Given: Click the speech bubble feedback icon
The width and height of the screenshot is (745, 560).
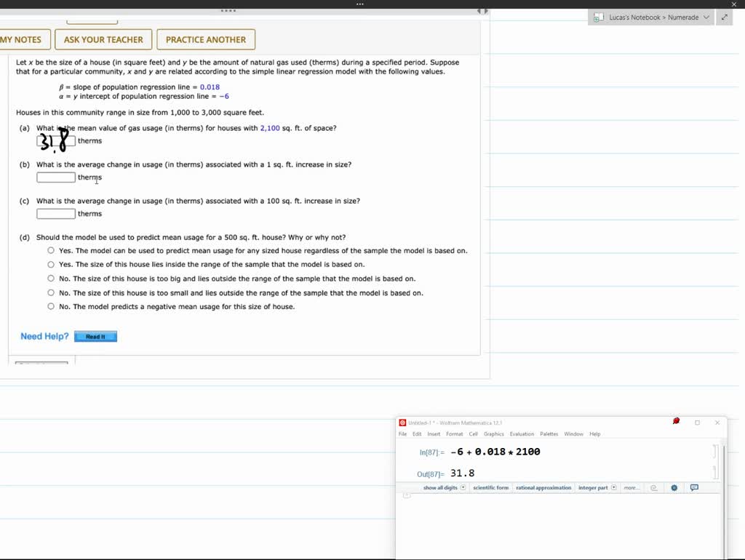Looking at the screenshot, I should (x=694, y=488).
